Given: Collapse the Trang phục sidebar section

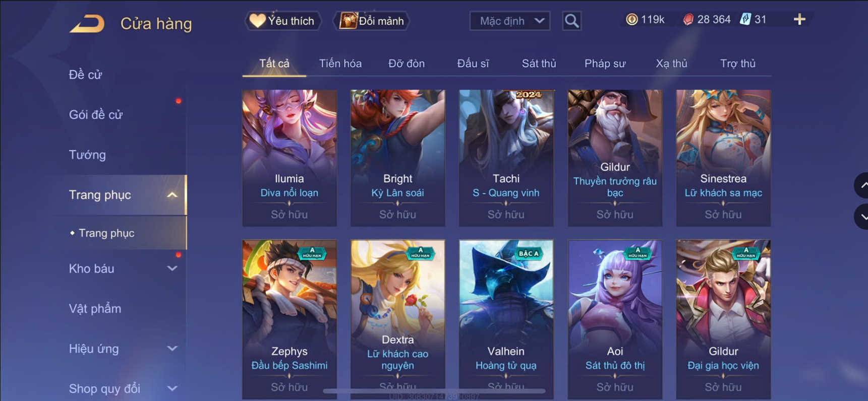Looking at the screenshot, I should pyautogui.click(x=172, y=195).
